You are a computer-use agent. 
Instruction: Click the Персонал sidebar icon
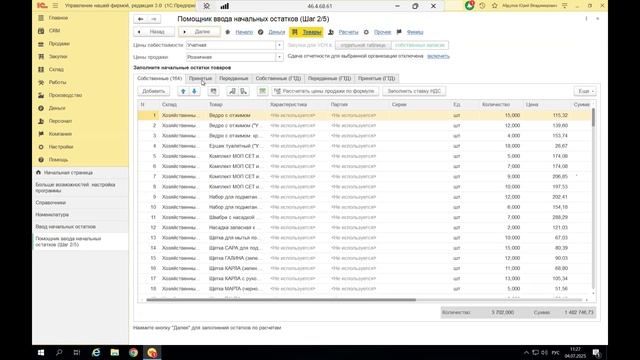41,121
